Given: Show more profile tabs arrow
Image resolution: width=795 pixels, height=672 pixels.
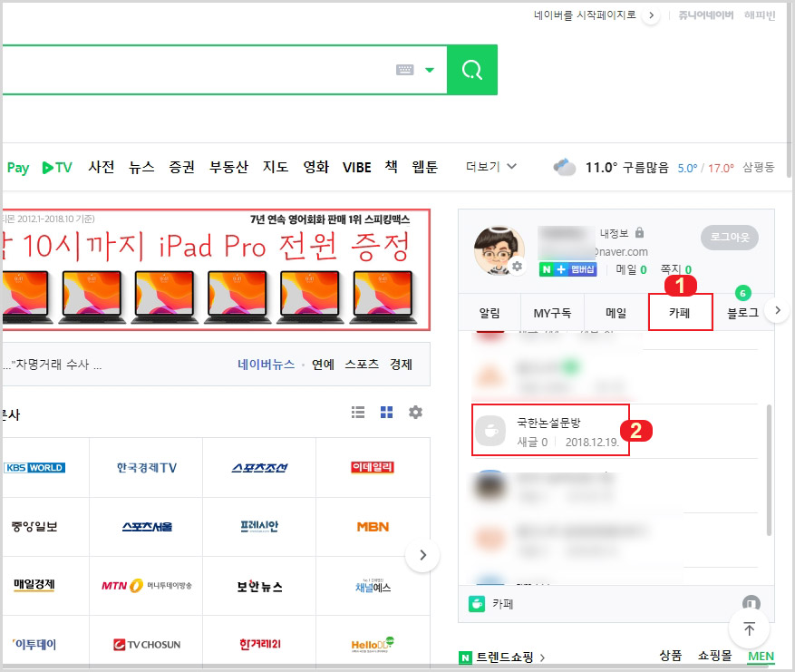Looking at the screenshot, I should 777,310.
